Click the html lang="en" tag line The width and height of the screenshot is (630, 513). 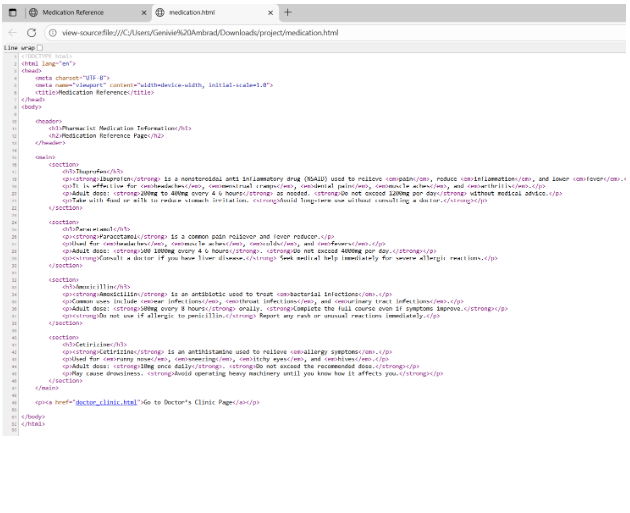(x=48, y=63)
